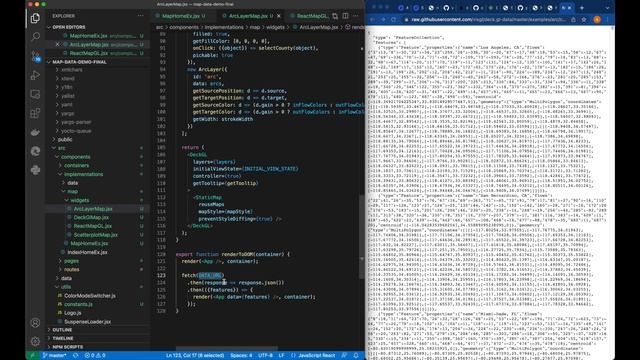This screenshot has width=640, height=360.
Task: Open the browser's three-dot menu
Action: point(607,20)
